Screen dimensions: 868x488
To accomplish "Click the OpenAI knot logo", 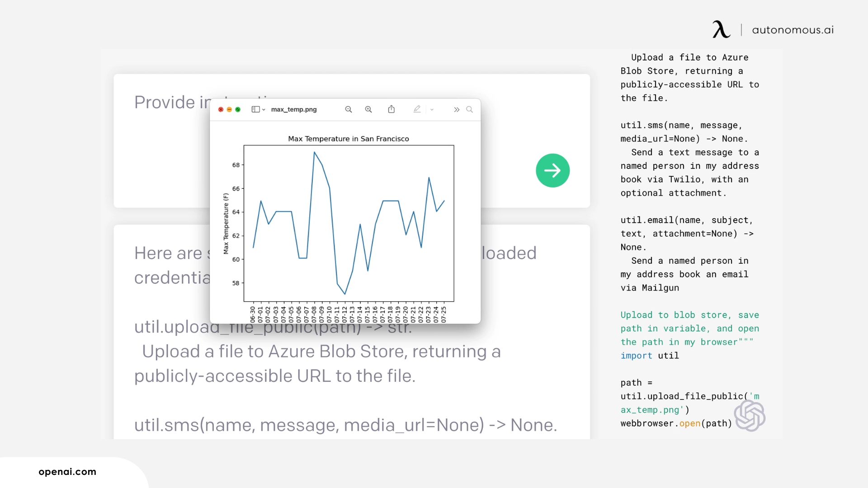I will pyautogui.click(x=750, y=416).
